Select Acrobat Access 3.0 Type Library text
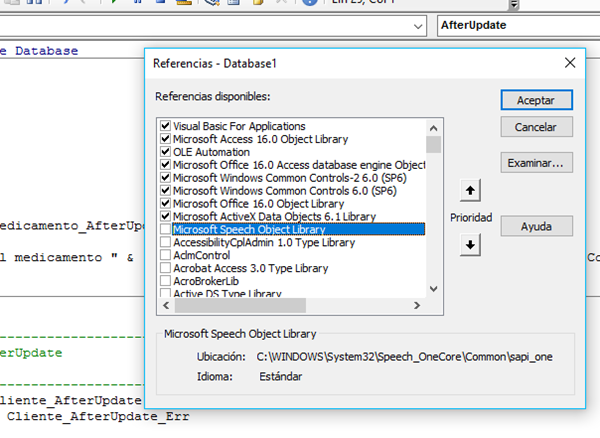This screenshot has width=600, height=438. pyautogui.click(x=251, y=268)
